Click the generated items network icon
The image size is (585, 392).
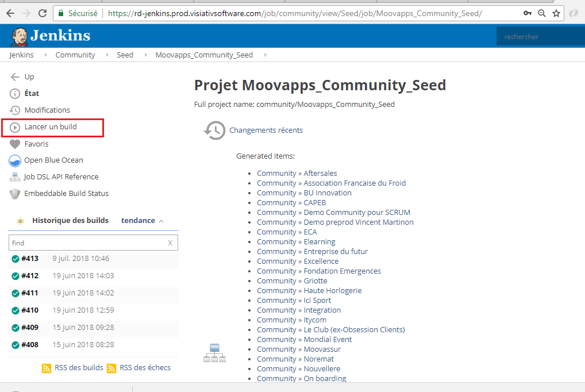214,353
